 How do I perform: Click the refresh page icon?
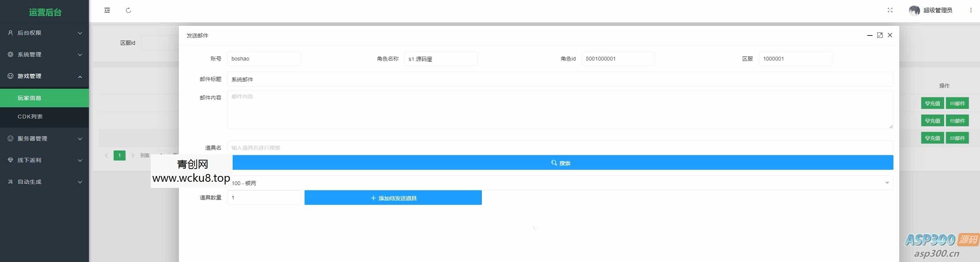[x=128, y=10]
